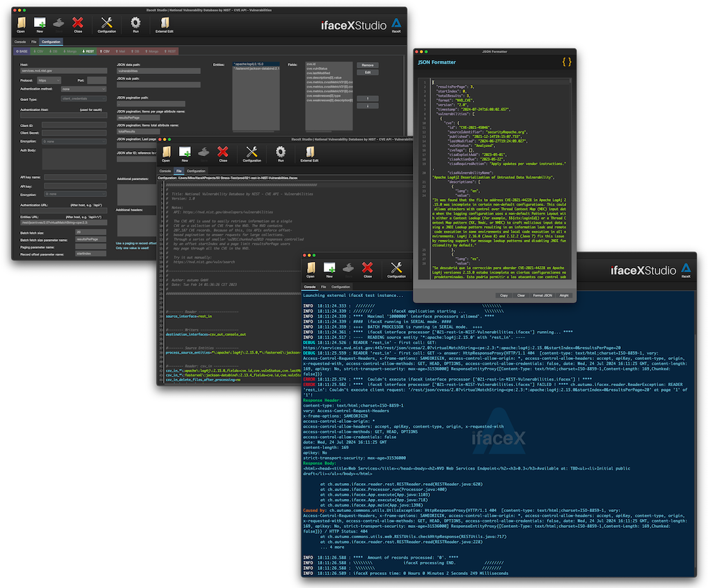Click the iFaceX logo in top window
The width and height of the screenshot is (708, 588).
point(396,24)
